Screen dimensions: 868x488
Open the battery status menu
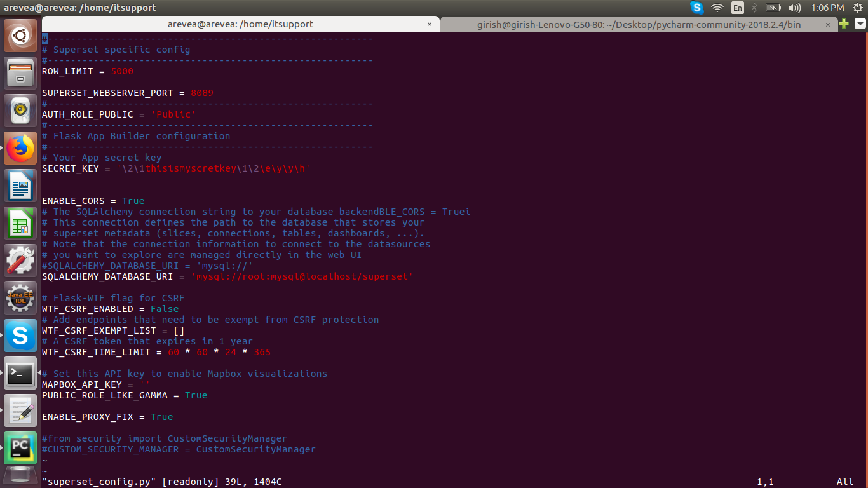pos(772,8)
